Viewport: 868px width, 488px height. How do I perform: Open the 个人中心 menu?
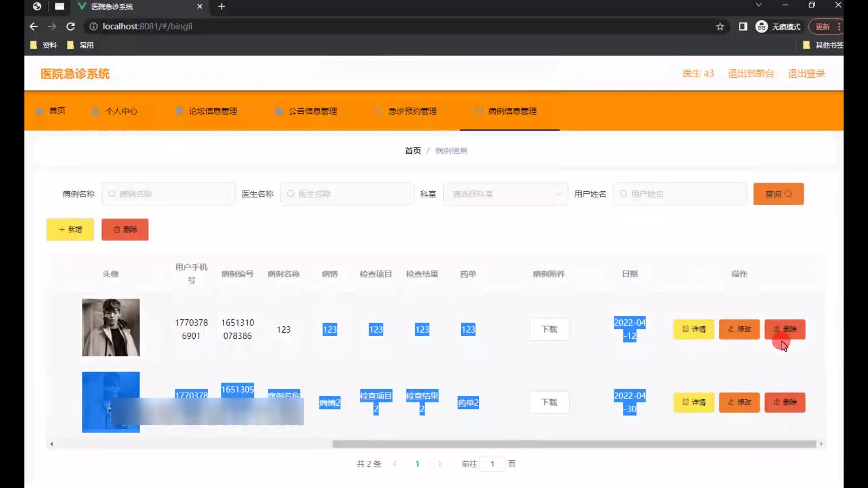(121, 111)
